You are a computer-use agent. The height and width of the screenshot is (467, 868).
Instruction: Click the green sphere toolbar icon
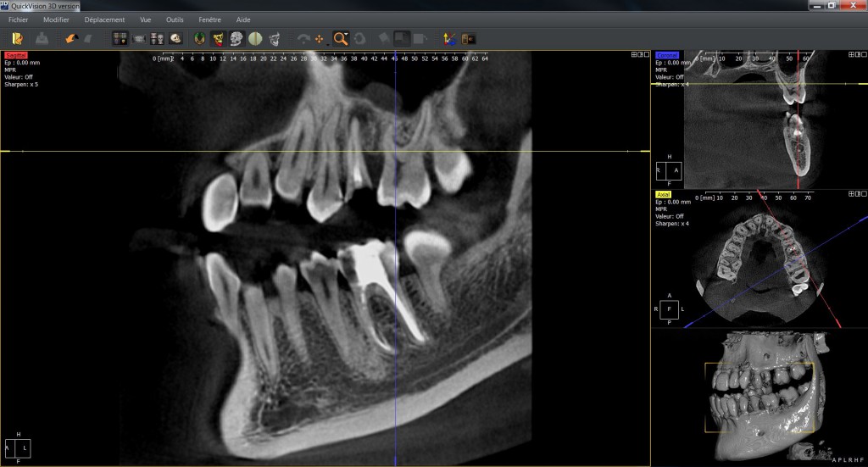(x=255, y=38)
